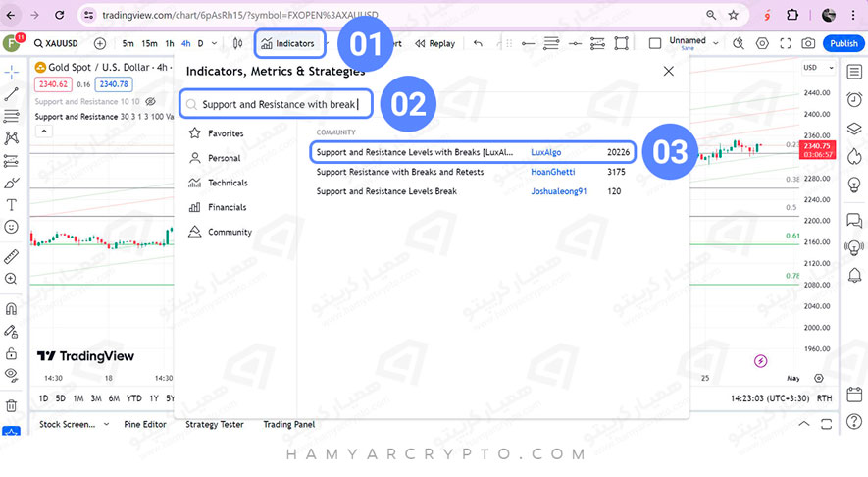The width and height of the screenshot is (868, 477).
Task: Start bar Replay mode
Action: pos(435,43)
